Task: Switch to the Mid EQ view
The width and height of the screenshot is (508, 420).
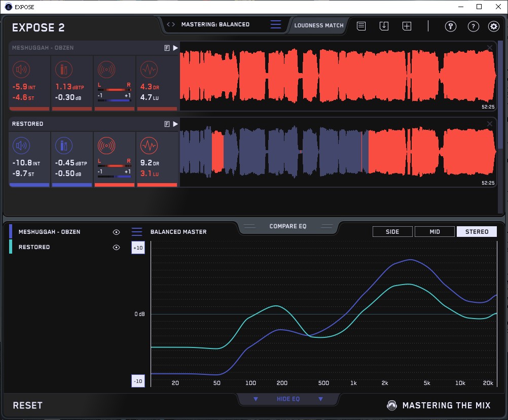Action: (x=434, y=232)
